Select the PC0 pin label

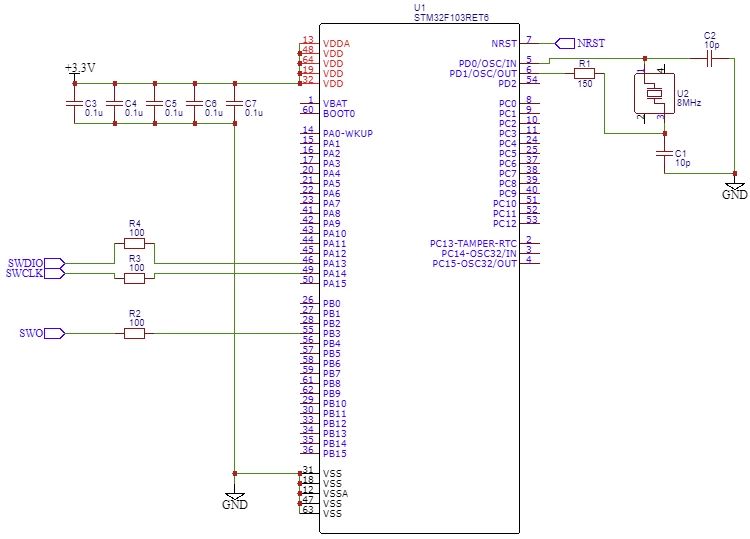click(507, 104)
